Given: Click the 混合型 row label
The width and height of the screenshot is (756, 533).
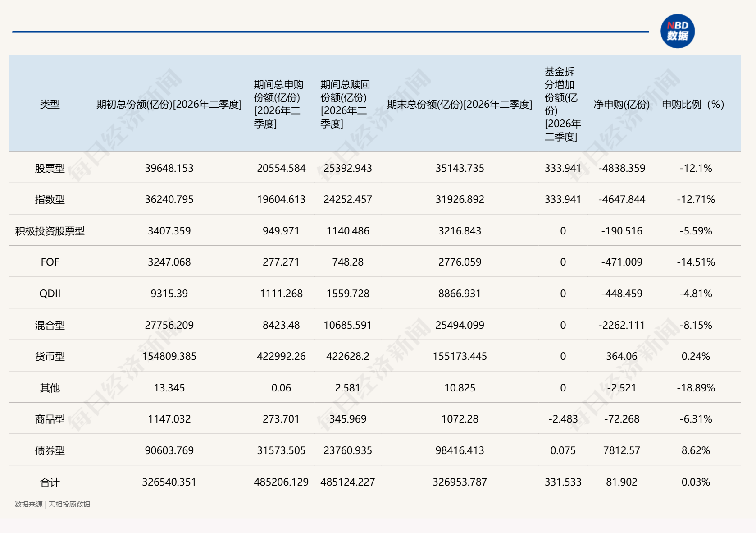Looking at the screenshot, I should (x=50, y=325).
